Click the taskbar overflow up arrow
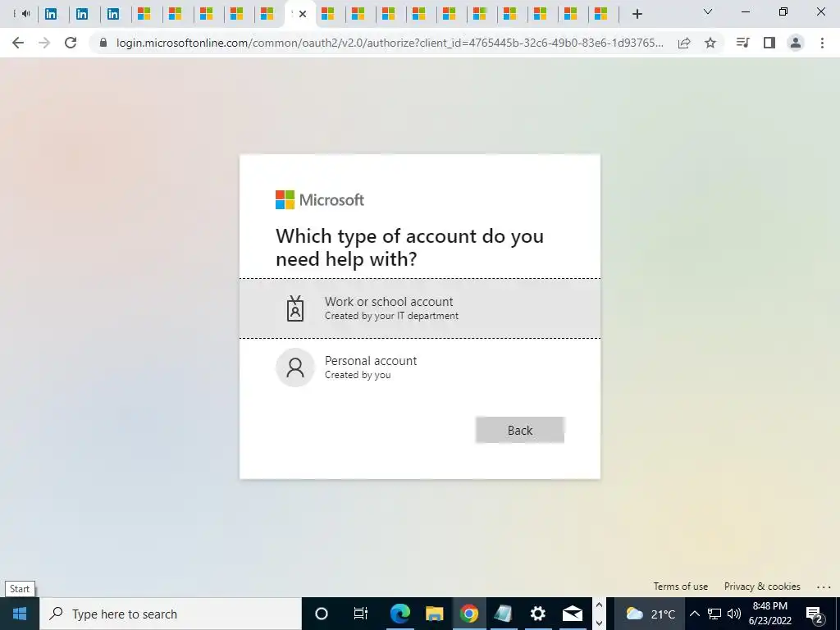 coord(599,605)
